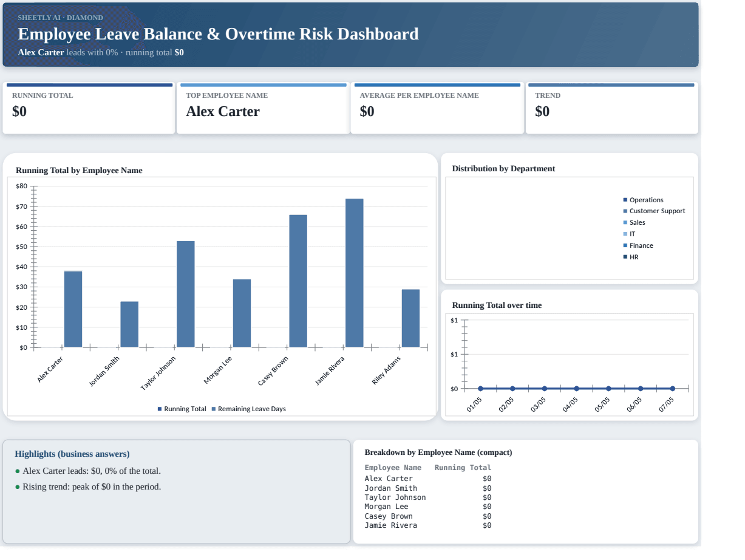The width and height of the screenshot is (745, 560).
Task: Click Casey Brown's bar in the bar chart
Action: click(x=298, y=281)
